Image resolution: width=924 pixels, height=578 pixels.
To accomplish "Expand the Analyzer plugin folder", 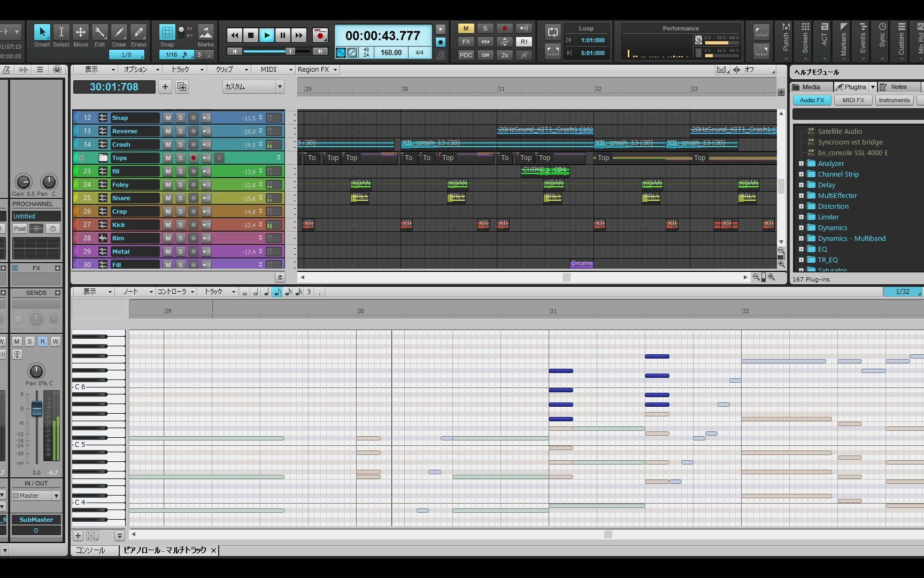I will pyautogui.click(x=801, y=164).
